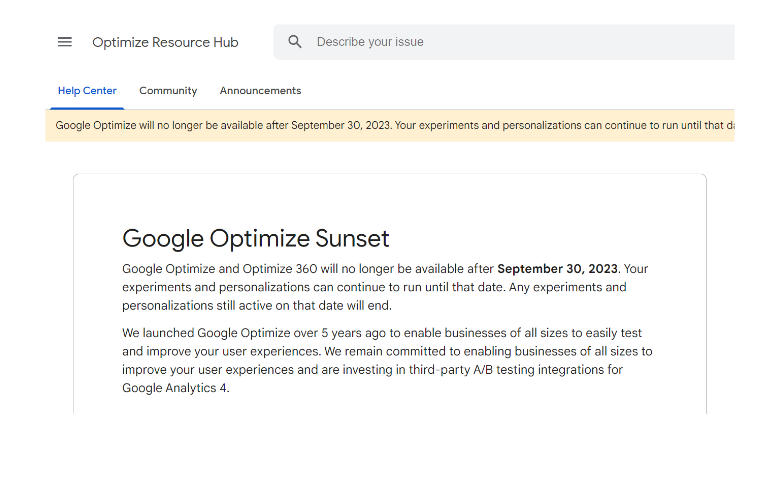The height and width of the screenshot is (489, 781).
Task: Open the main menu hamburger icon
Action: click(x=65, y=42)
